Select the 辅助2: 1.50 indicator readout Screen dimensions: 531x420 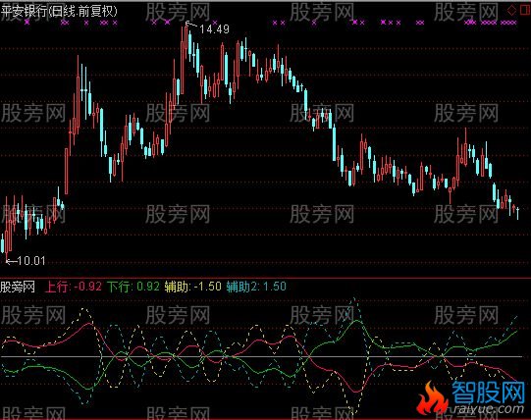(256, 287)
